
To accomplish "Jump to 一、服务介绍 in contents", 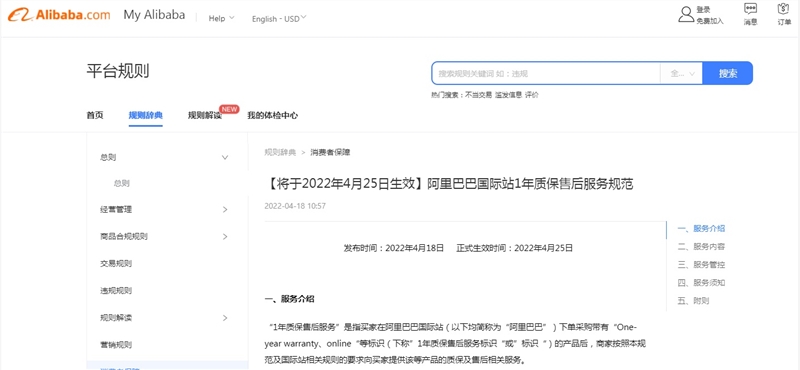I will click(x=702, y=229).
